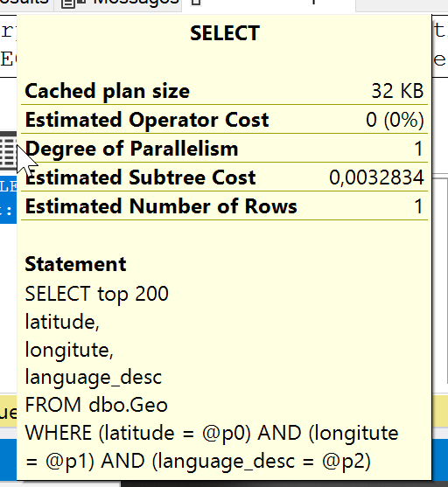Click the Statement heading
The width and height of the screenshot is (448, 487).
click(x=75, y=264)
